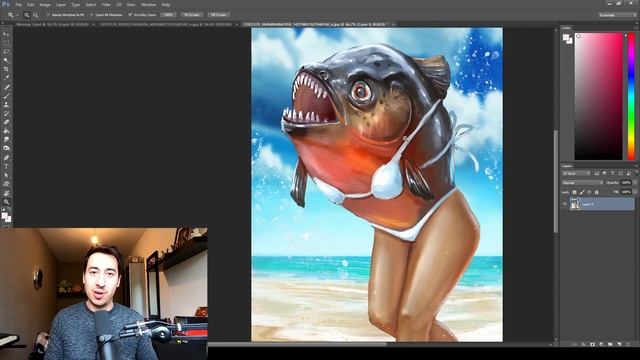Image resolution: width=640 pixels, height=360 pixels.
Task: Toggle Zoom All Windows checkbox
Action: pos(92,15)
